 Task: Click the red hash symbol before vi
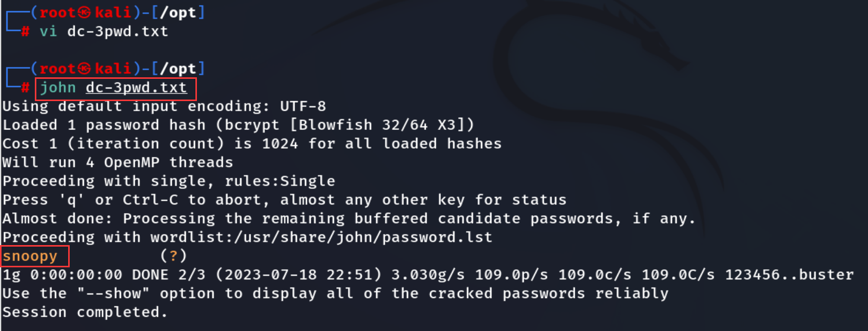(x=25, y=31)
